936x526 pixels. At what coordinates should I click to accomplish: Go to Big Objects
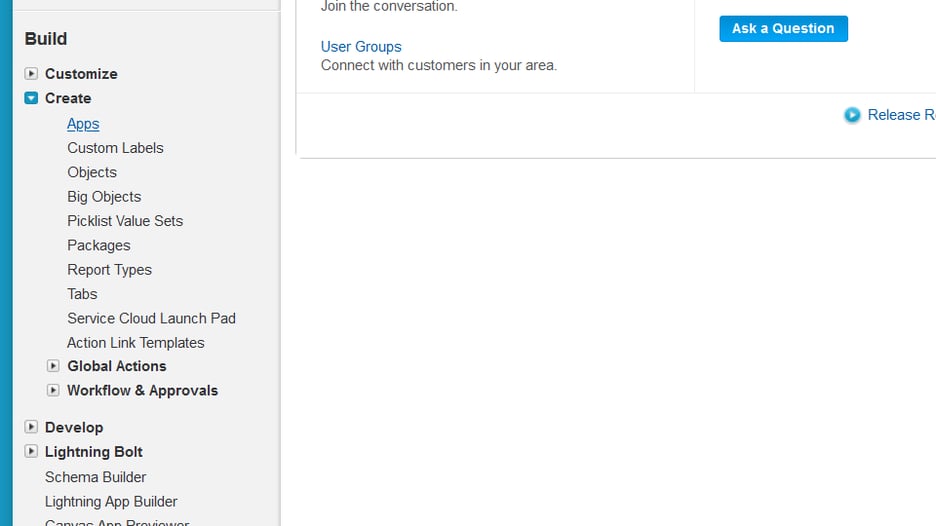(104, 197)
